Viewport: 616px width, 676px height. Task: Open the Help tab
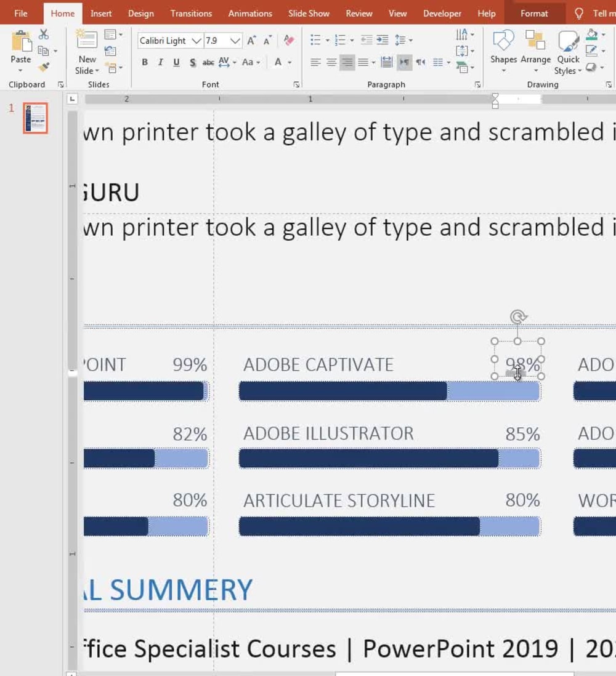487,14
